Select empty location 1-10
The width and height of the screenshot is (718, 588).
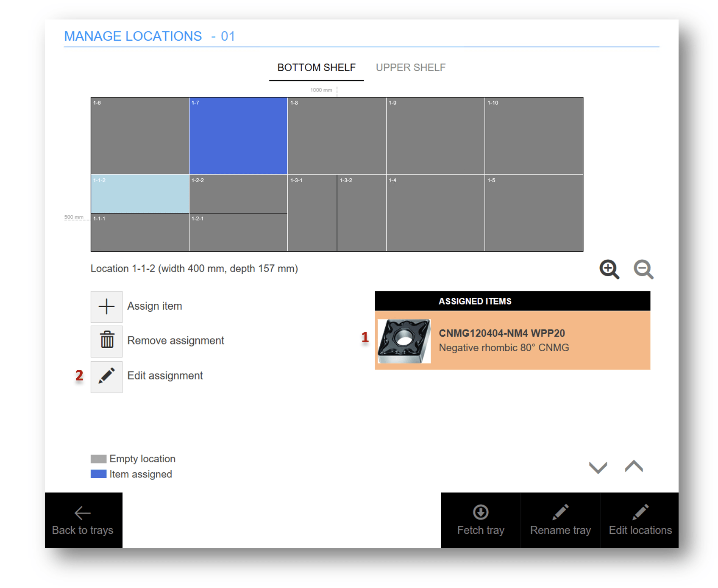534,136
